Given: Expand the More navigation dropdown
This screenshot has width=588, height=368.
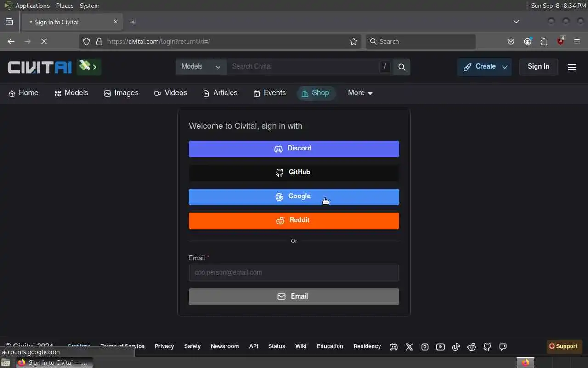Looking at the screenshot, I should tap(360, 93).
